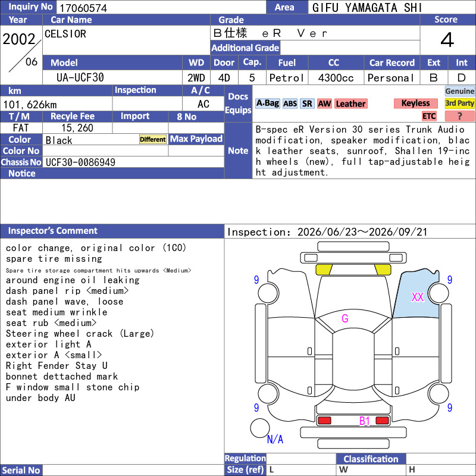
Task: Click the right red tail light
Action: click(x=382, y=421)
